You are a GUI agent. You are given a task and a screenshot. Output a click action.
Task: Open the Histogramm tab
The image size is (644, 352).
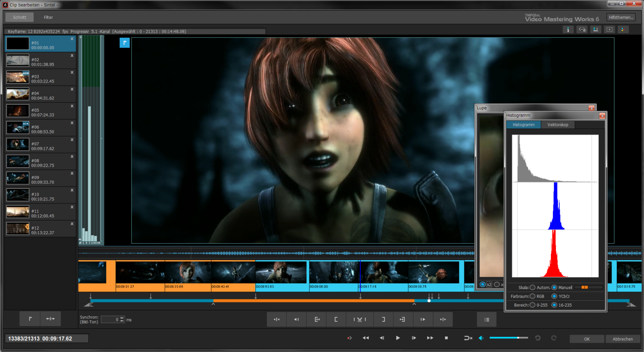click(x=523, y=124)
